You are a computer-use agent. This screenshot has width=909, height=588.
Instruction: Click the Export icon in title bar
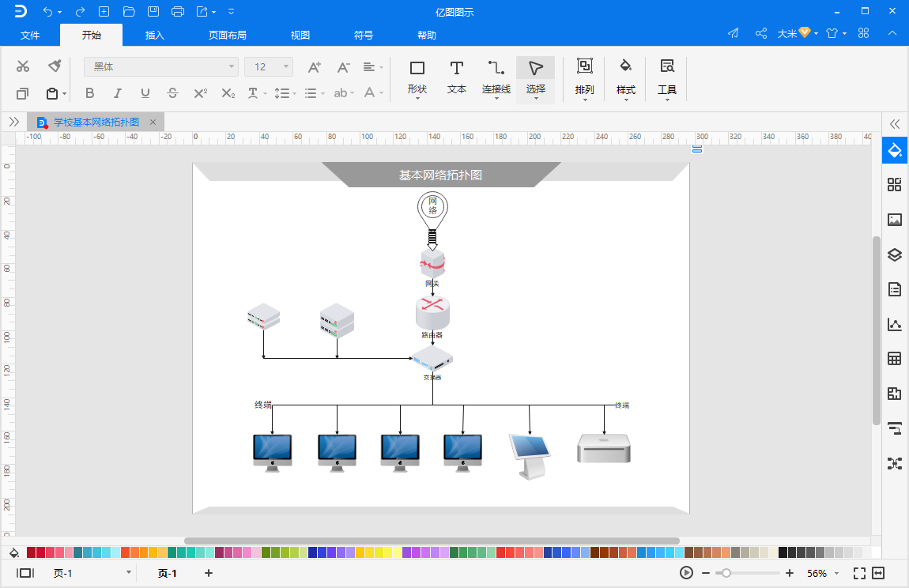[x=202, y=12]
